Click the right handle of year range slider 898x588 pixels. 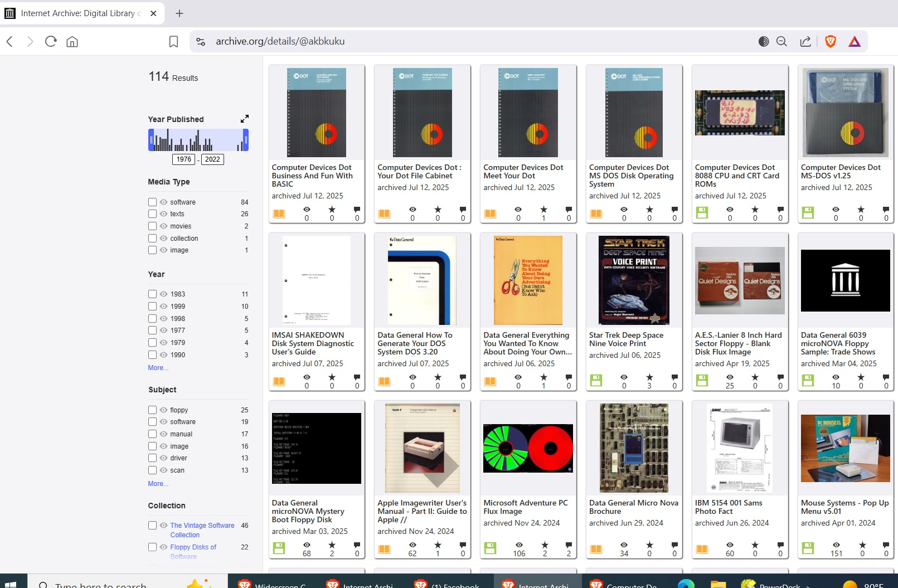point(246,140)
